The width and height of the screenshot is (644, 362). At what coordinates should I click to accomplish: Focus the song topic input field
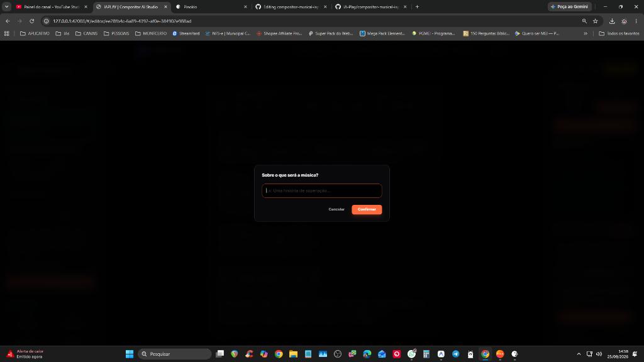pyautogui.click(x=321, y=190)
